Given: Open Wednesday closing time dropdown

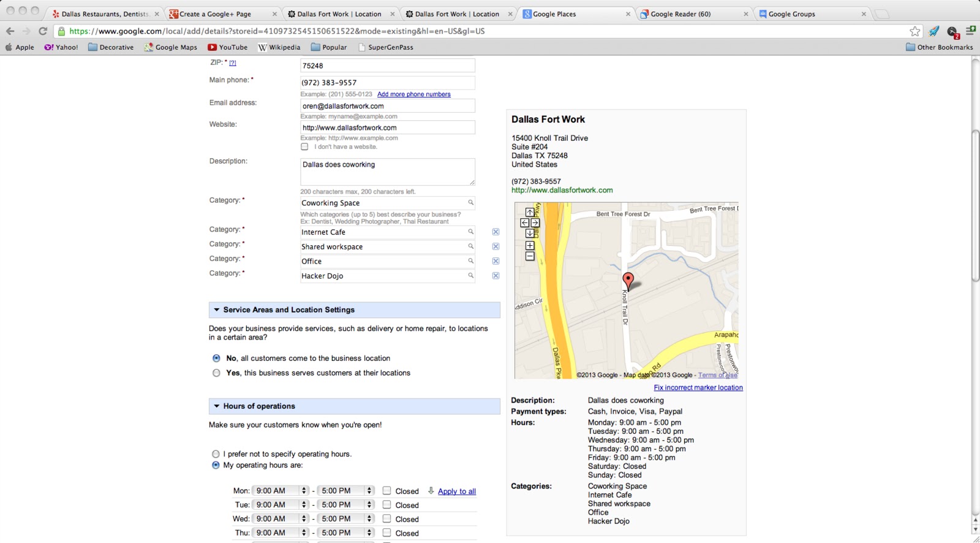Looking at the screenshot, I should point(346,519).
